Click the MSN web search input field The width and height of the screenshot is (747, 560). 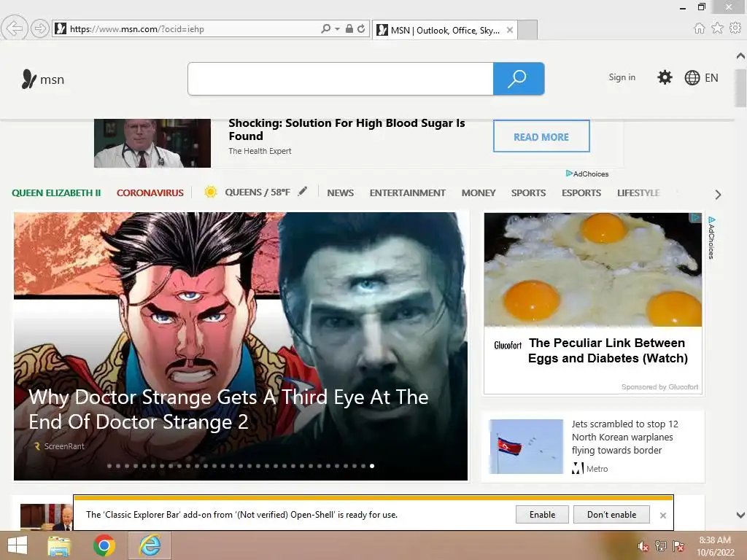[x=340, y=79]
